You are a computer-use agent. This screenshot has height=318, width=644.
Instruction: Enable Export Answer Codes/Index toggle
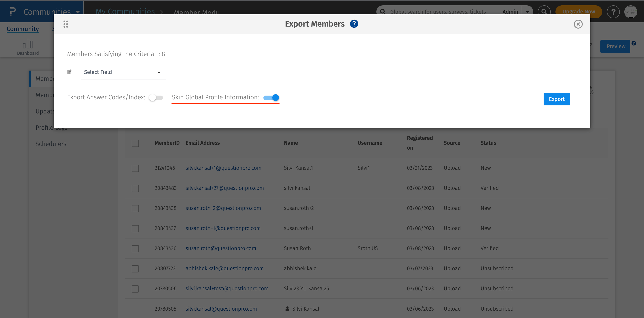pos(156,98)
